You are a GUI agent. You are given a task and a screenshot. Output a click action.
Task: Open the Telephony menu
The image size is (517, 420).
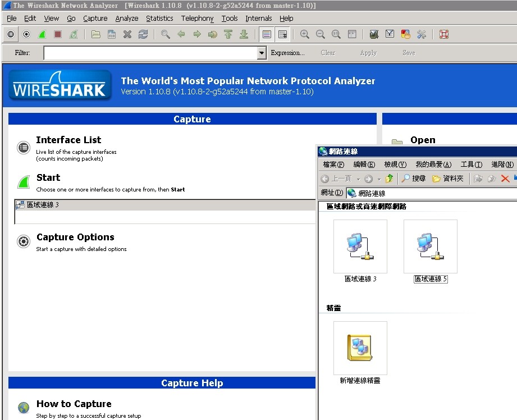(x=197, y=19)
